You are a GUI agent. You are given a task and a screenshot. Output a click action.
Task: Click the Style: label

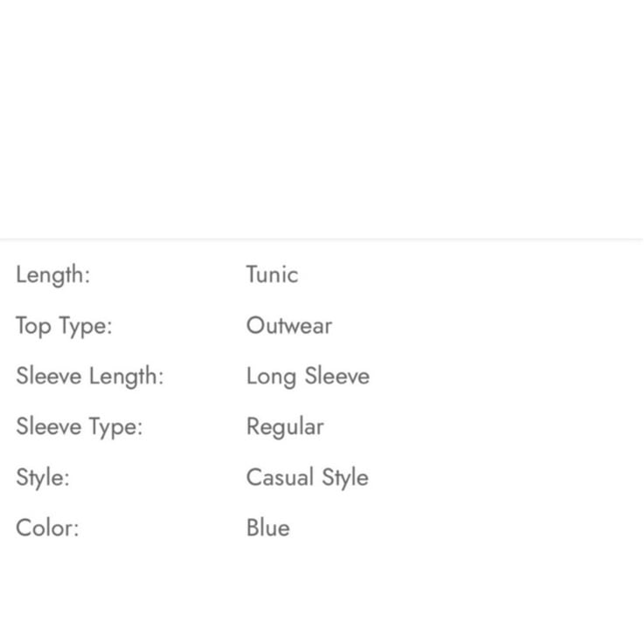pos(42,478)
